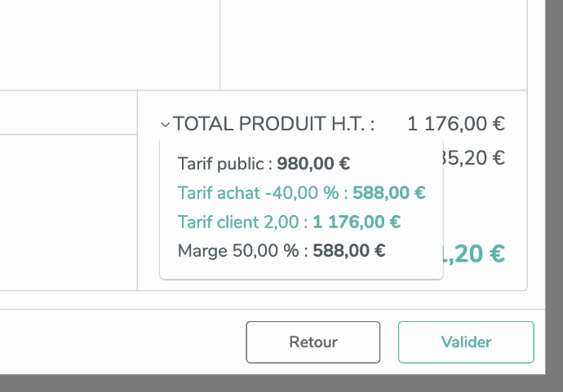Confirm with the Valider button

click(x=466, y=342)
